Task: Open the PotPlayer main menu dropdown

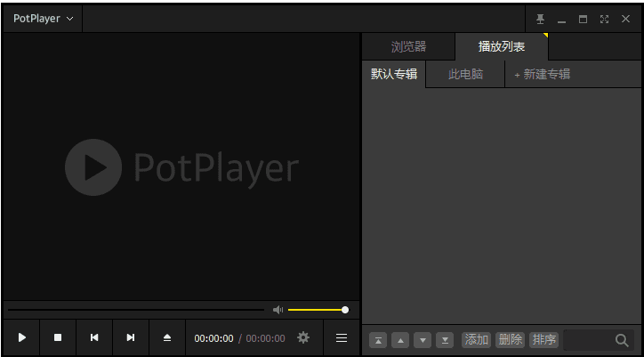Action: pyautogui.click(x=43, y=19)
